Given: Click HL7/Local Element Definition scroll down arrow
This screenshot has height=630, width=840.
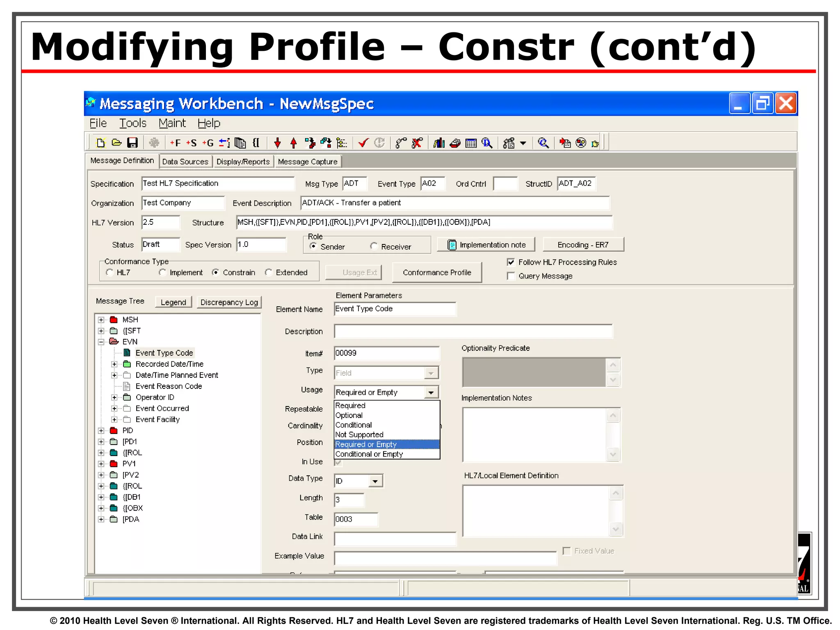Looking at the screenshot, I should click(x=616, y=529).
